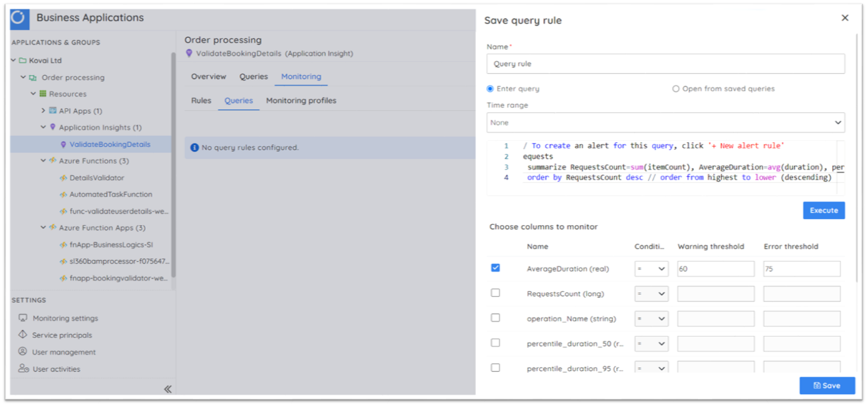Check the RequestsCount (long) checkbox

(x=496, y=293)
